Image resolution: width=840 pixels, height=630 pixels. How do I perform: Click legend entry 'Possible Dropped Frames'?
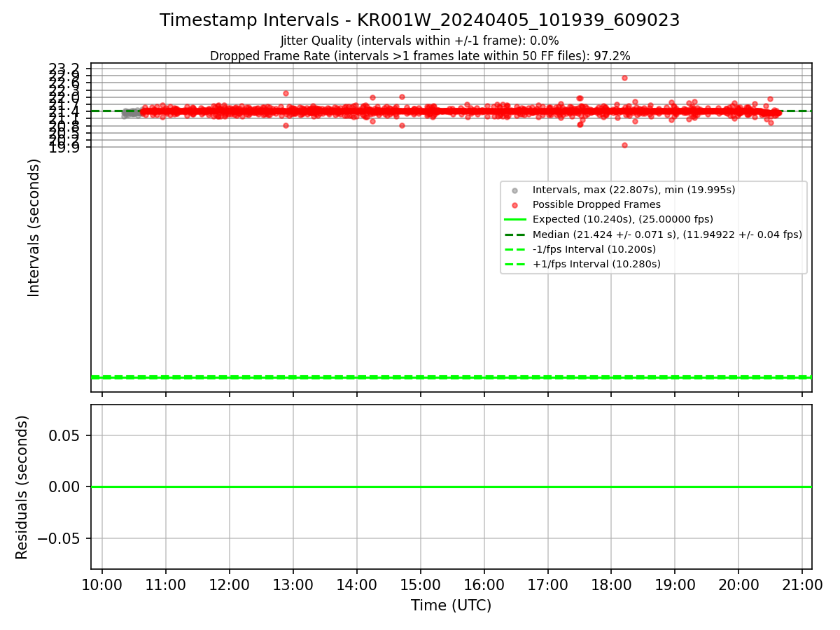coord(596,204)
